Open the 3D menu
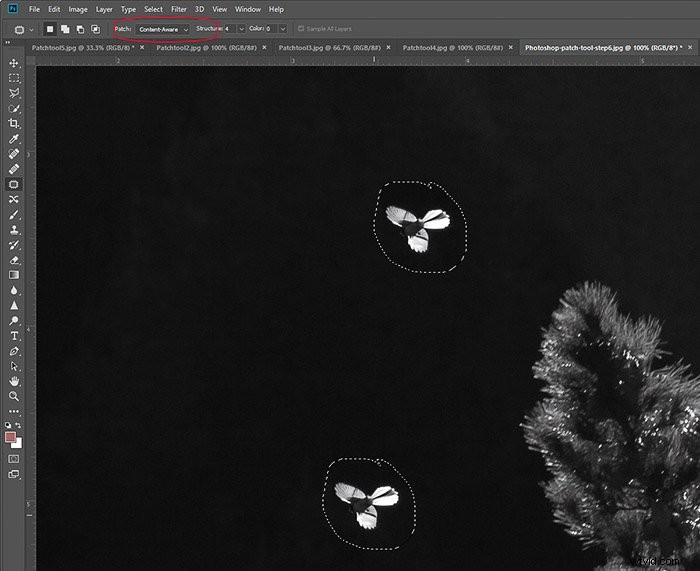The width and height of the screenshot is (700, 571). 199,9
